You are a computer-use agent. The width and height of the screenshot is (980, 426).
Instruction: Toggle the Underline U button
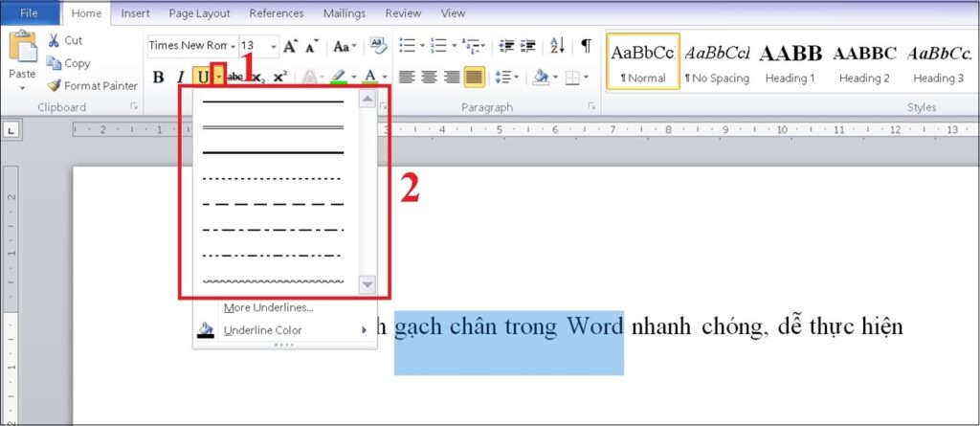coord(203,78)
